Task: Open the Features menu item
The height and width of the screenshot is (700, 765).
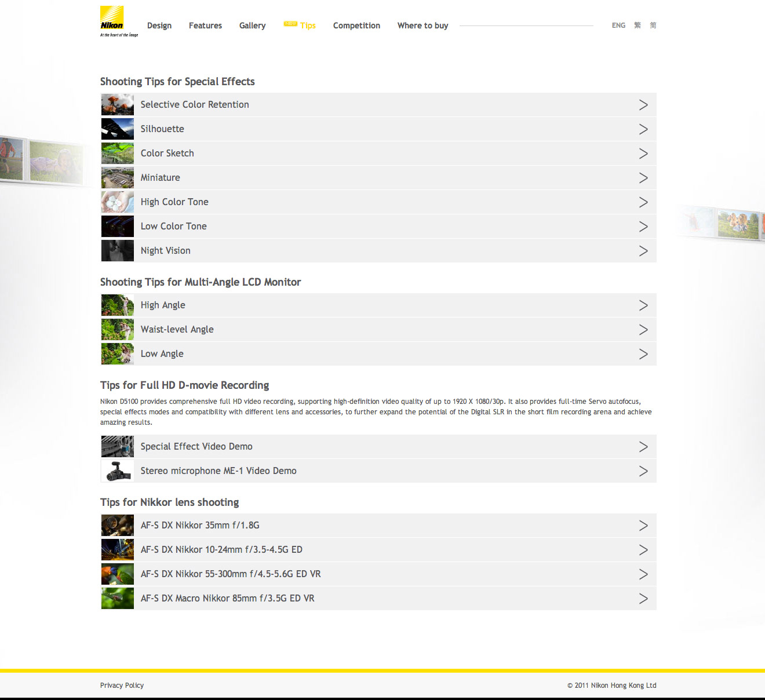Action: pos(205,25)
